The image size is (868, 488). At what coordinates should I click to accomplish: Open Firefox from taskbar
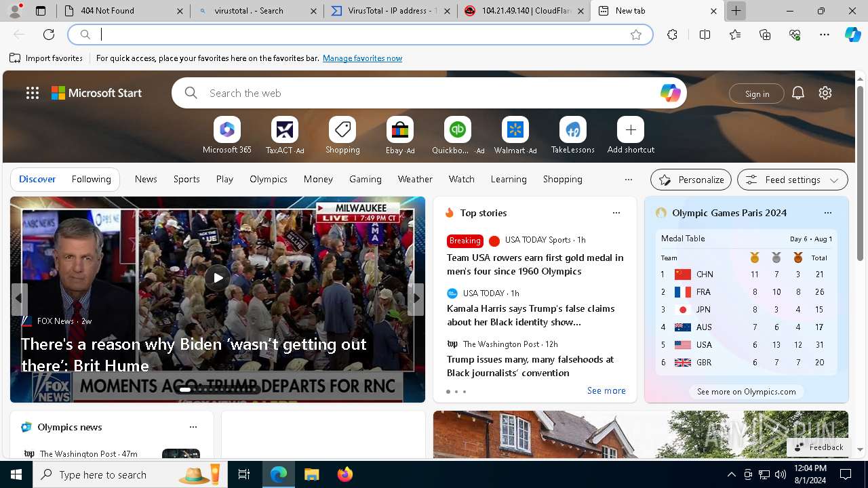pos(344,474)
